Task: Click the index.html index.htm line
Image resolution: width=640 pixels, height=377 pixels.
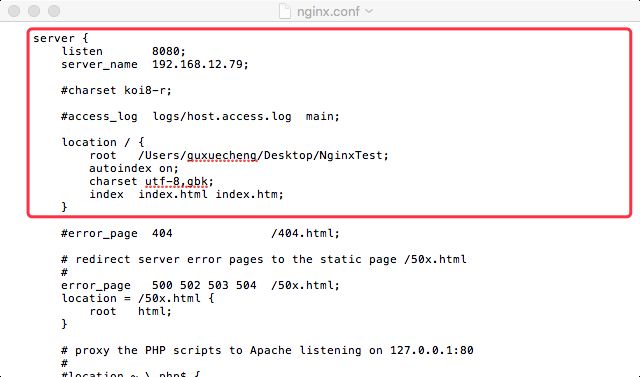Action: [186, 194]
